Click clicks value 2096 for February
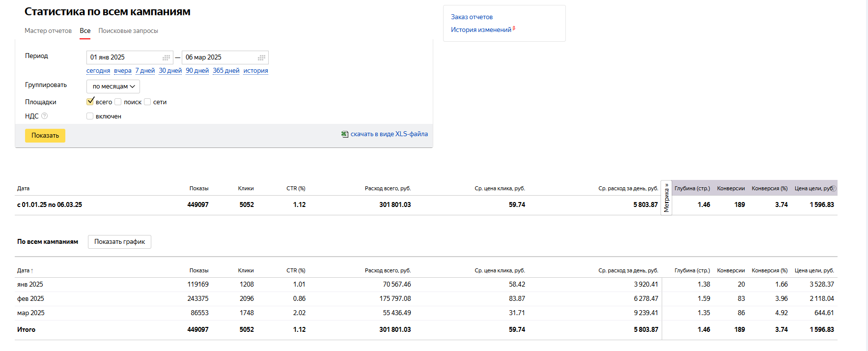 [x=247, y=299]
